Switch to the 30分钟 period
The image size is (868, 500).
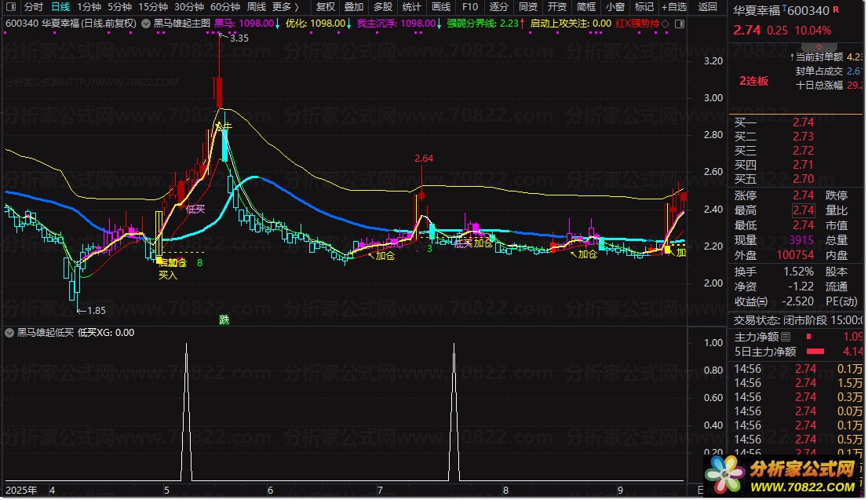tap(189, 7)
